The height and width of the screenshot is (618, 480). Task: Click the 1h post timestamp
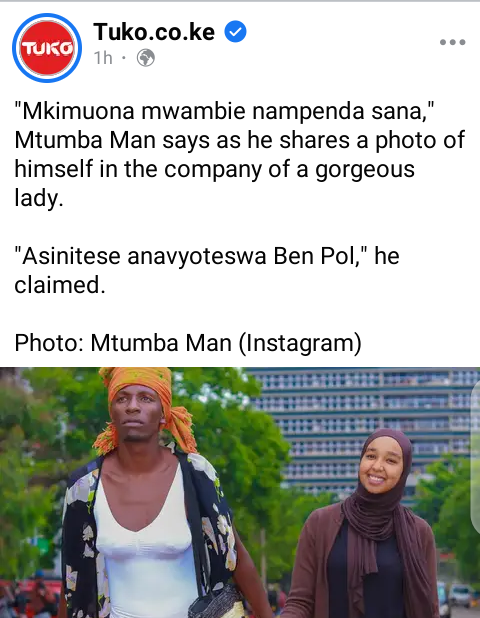(x=103, y=58)
